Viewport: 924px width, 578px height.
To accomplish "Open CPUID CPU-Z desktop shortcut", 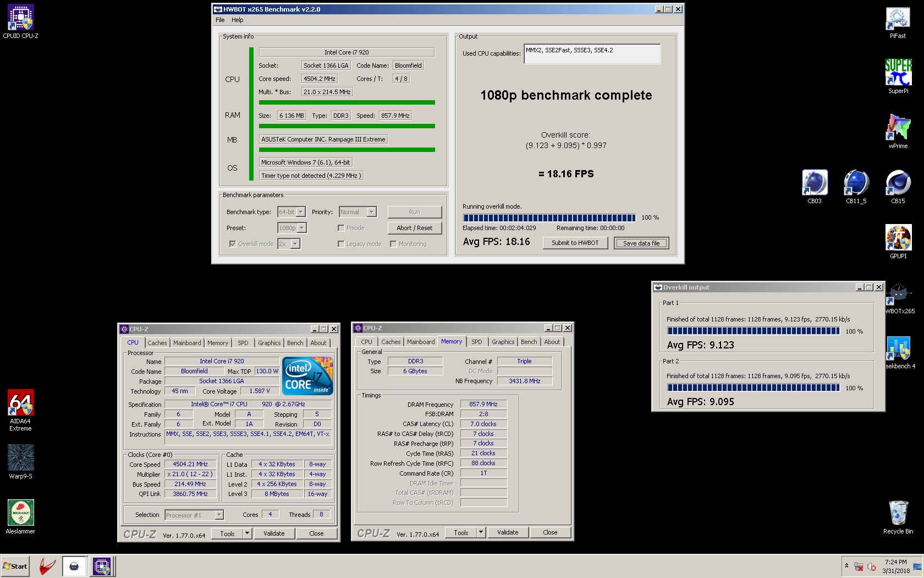I will pos(20,22).
